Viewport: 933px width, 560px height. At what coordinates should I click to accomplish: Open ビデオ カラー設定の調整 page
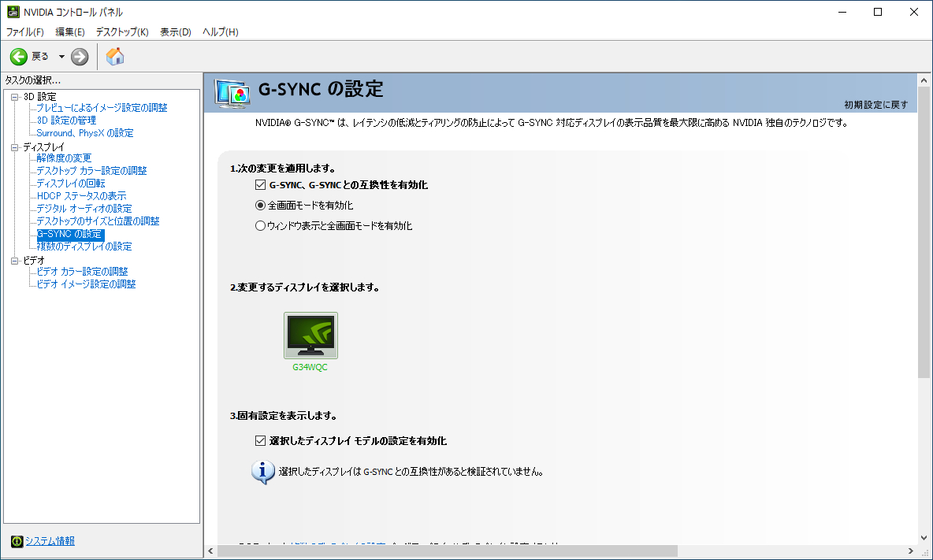[82, 272]
